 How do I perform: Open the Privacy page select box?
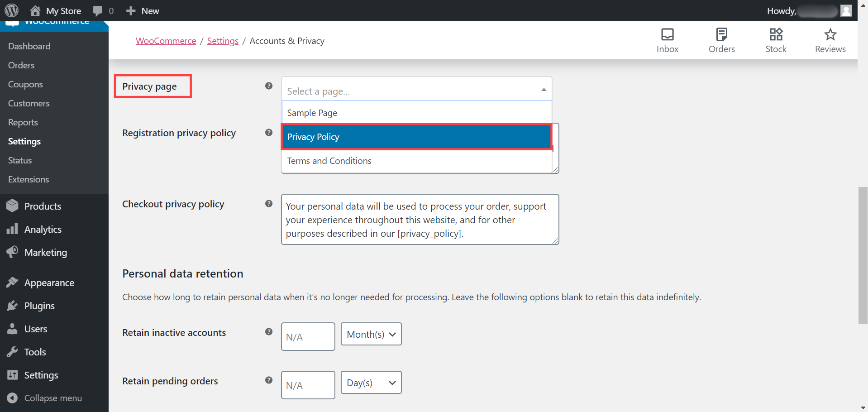[416, 89]
